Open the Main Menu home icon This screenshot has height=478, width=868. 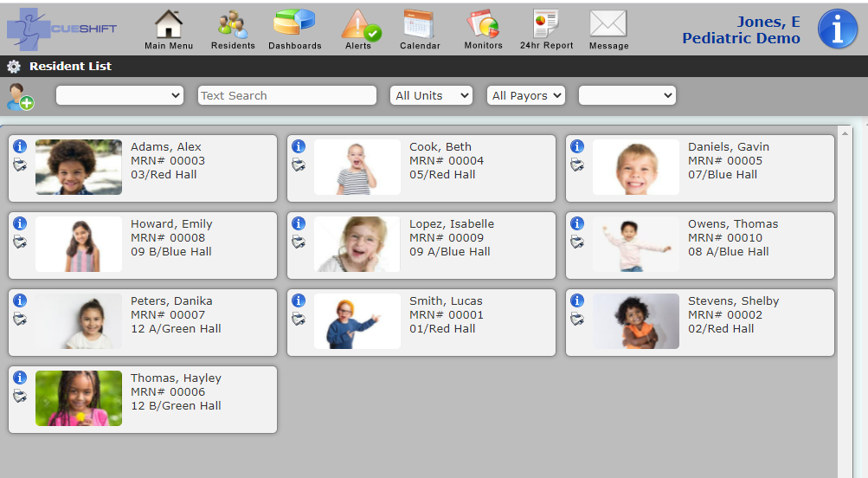(x=168, y=24)
